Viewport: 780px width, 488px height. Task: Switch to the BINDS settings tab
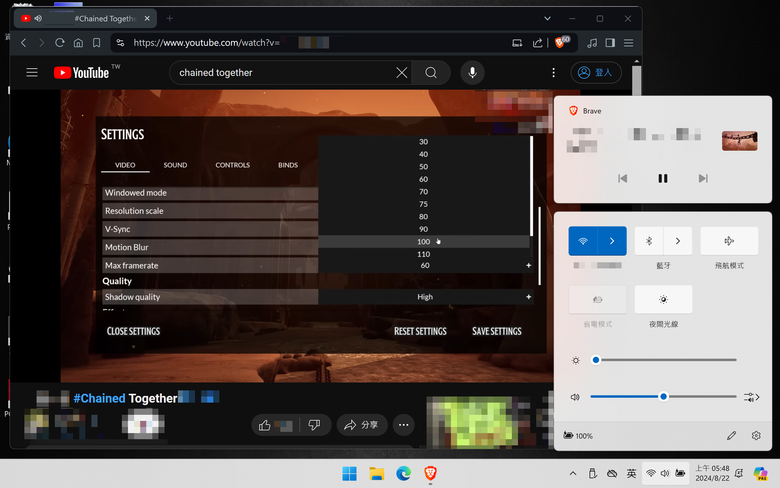click(288, 165)
